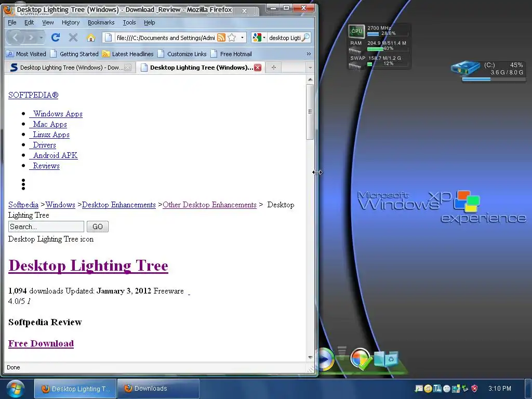This screenshot has width=532, height=399.
Task: Click the vertical scrollbar thumb
Action: [310, 112]
